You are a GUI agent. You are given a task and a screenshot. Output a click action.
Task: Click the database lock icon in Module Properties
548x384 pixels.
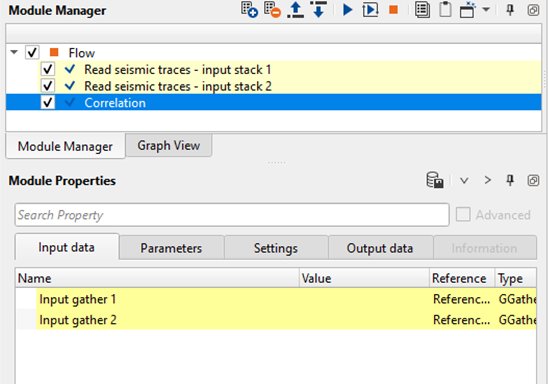pos(434,180)
